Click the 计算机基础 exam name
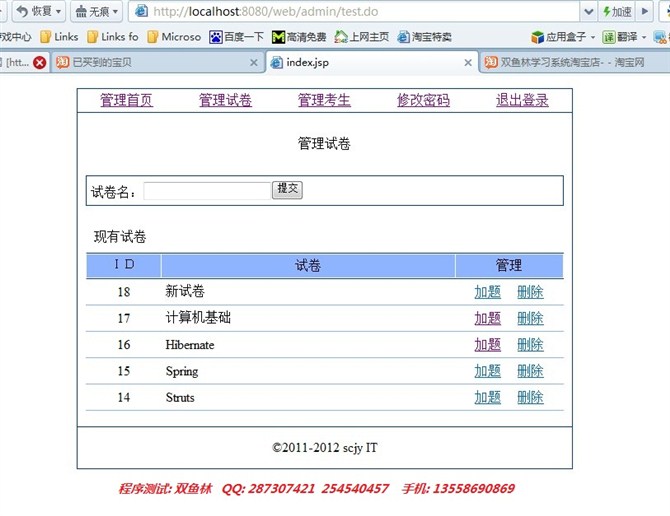This screenshot has width=670, height=516. [198, 317]
